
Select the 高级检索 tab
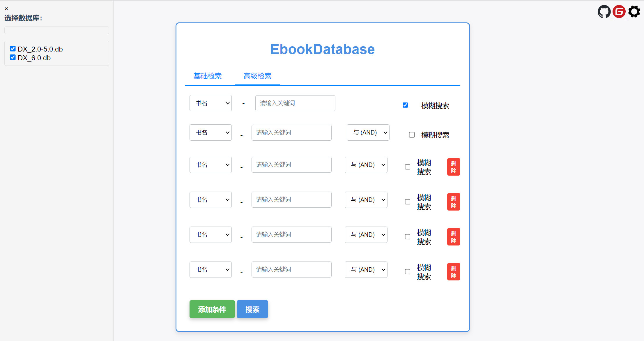(x=258, y=76)
